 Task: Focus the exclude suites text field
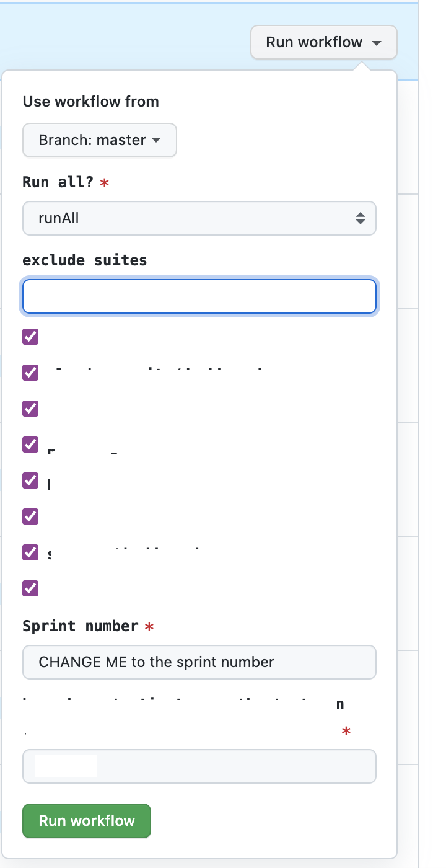(x=199, y=296)
